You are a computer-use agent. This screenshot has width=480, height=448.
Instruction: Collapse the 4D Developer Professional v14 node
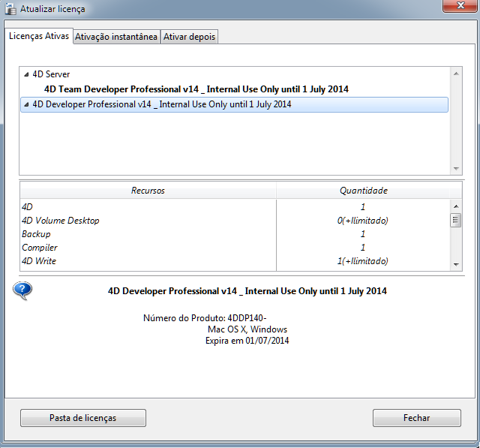pyautogui.click(x=27, y=104)
